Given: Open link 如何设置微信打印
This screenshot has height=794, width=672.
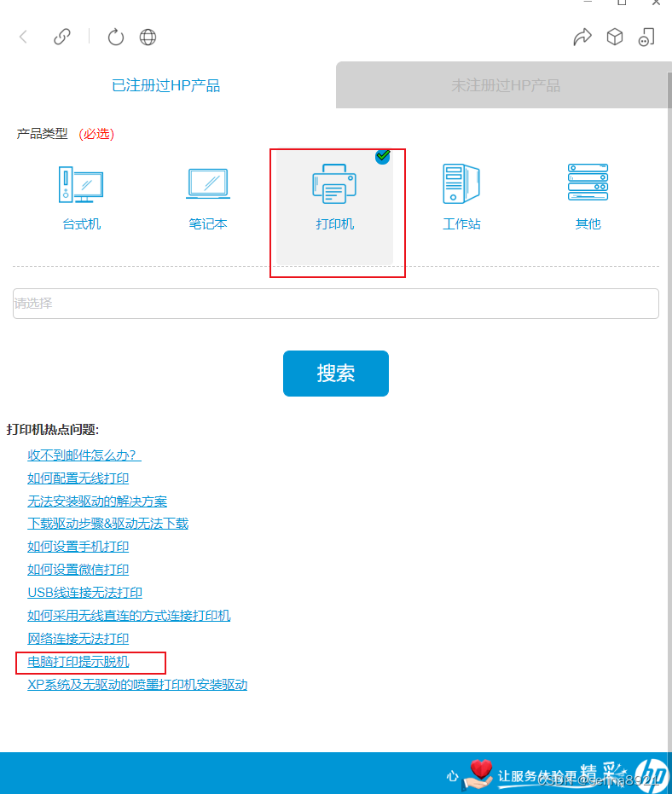Looking at the screenshot, I should [x=78, y=569].
